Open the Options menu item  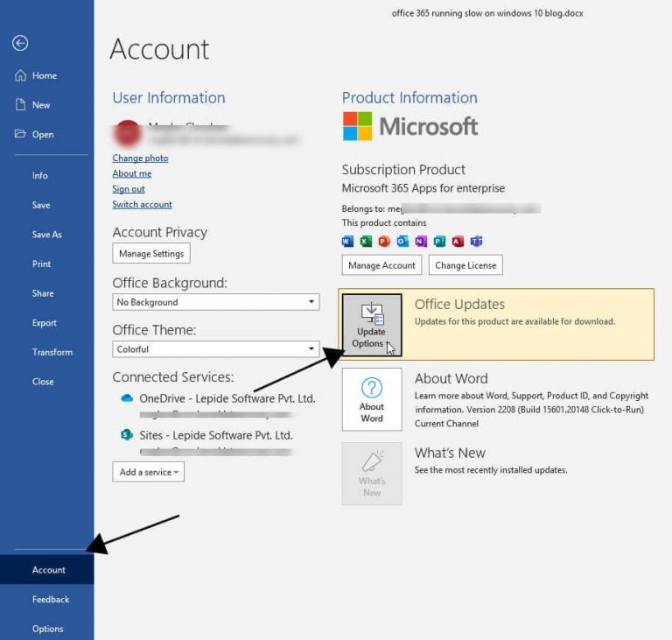click(x=48, y=629)
